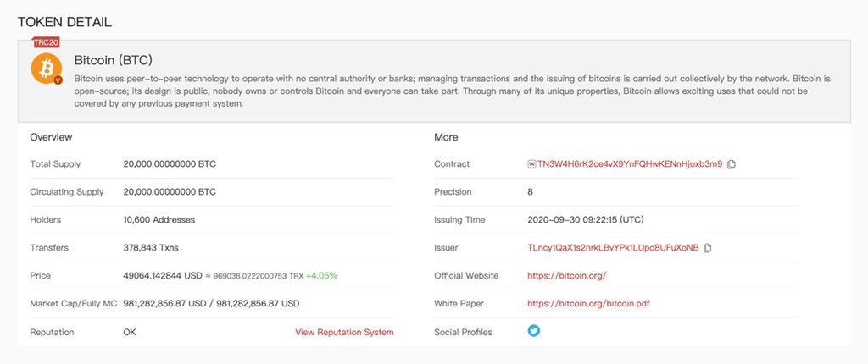
Task: Click the Circulating Supply label
Action: pyautogui.click(x=67, y=192)
